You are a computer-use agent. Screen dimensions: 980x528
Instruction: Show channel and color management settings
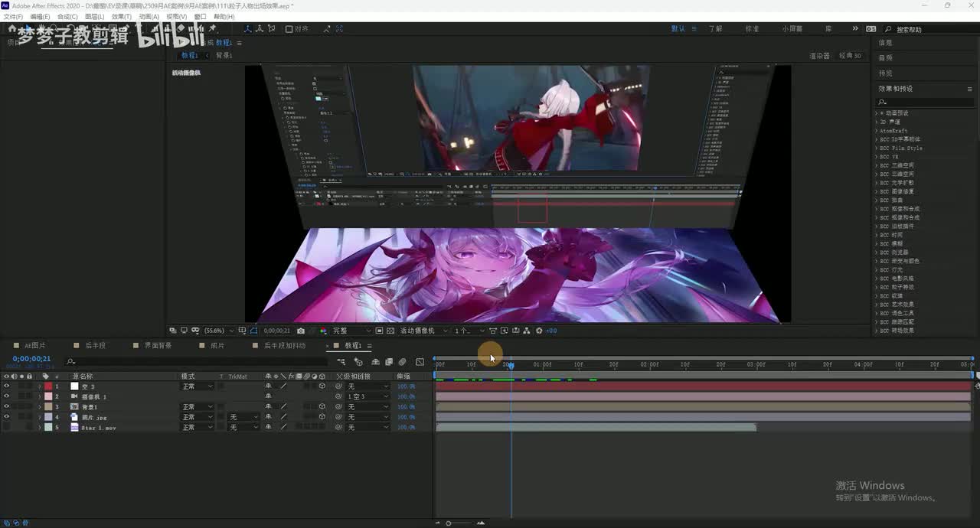click(322, 331)
